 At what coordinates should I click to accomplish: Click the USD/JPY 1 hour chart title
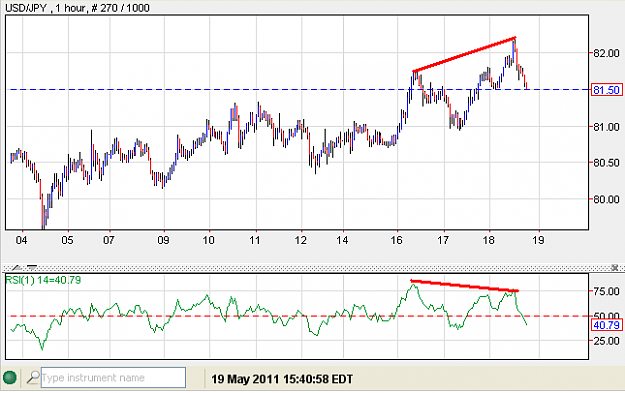77,8
